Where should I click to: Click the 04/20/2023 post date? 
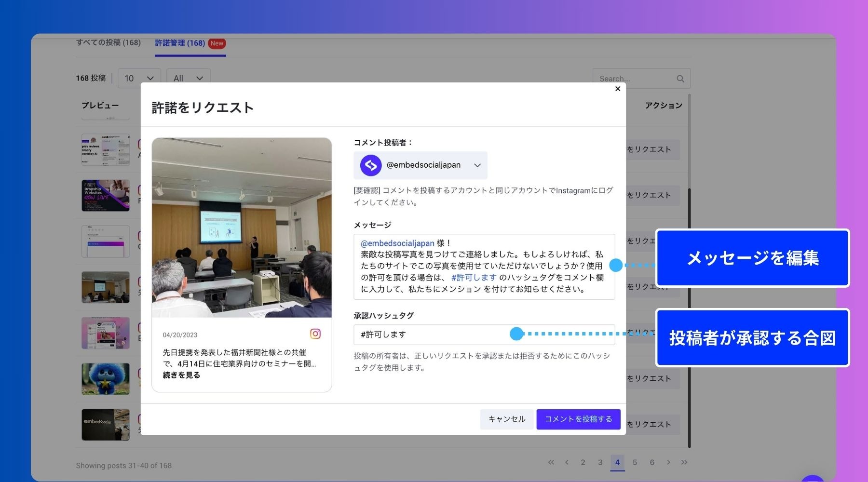click(180, 335)
